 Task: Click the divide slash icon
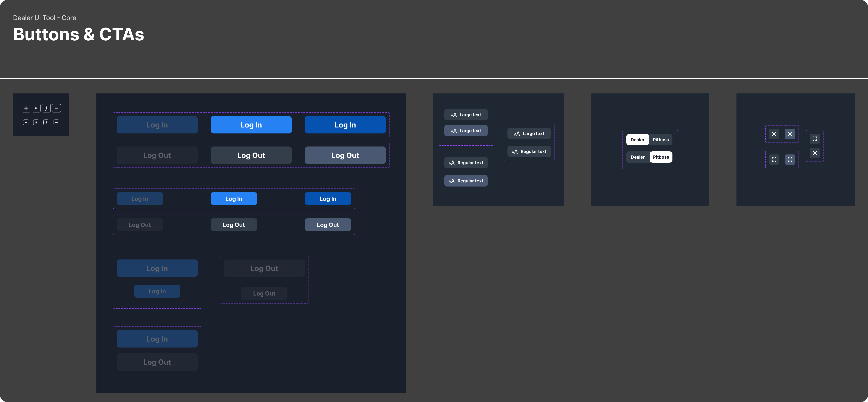pos(46,108)
